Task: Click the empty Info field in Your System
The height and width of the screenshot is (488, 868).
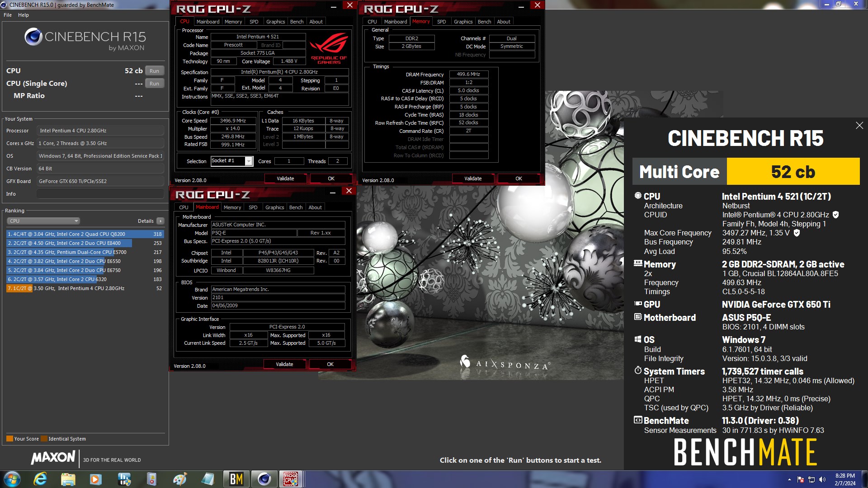Action: (x=100, y=194)
